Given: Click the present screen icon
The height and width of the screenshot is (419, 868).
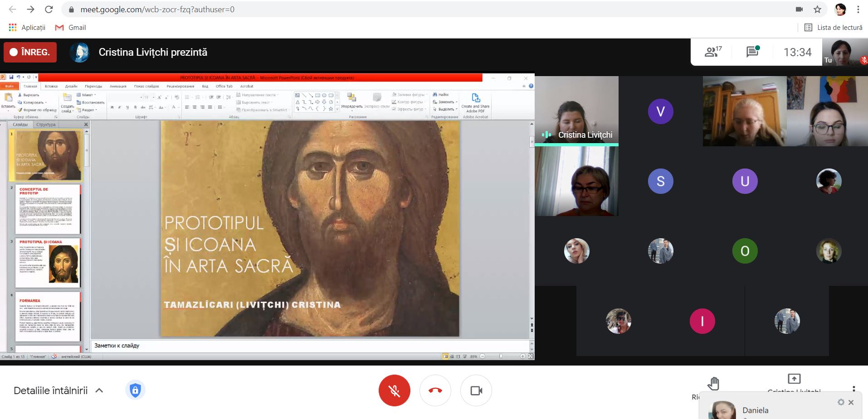Looking at the screenshot, I should click(x=794, y=379).
